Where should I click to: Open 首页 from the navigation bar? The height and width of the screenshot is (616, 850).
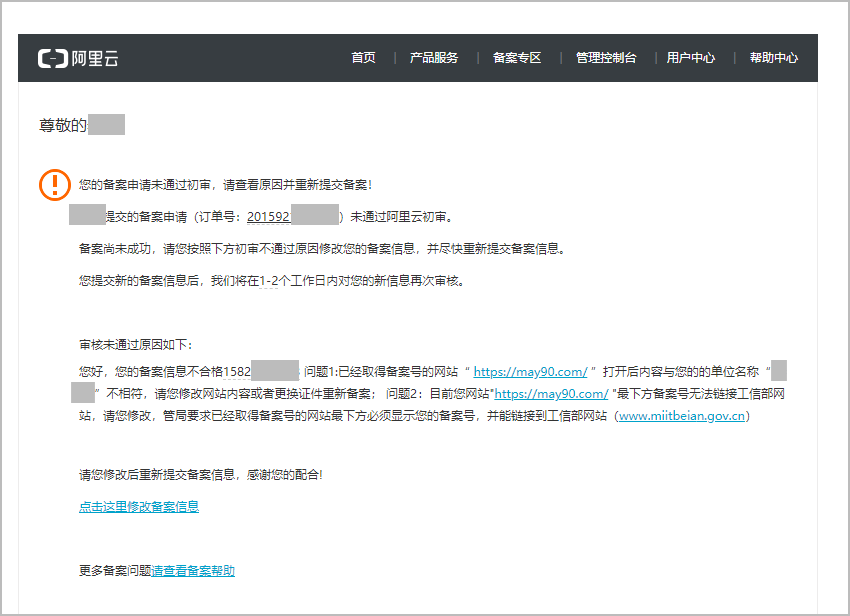363,57
